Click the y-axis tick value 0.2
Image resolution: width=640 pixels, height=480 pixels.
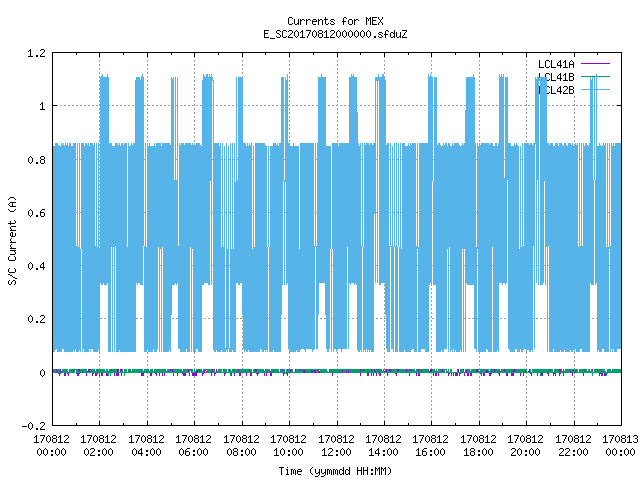click(x=36, y=319)
